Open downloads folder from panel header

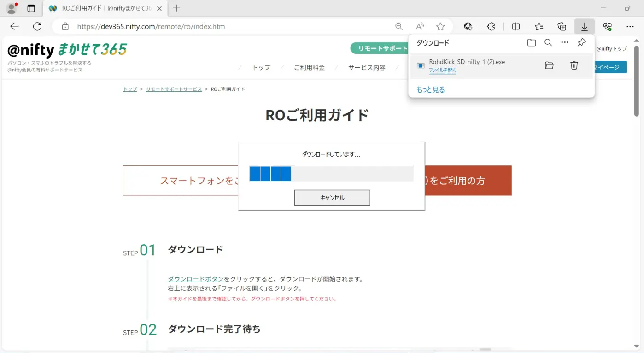pyautogui.click(x=532, y=42)
